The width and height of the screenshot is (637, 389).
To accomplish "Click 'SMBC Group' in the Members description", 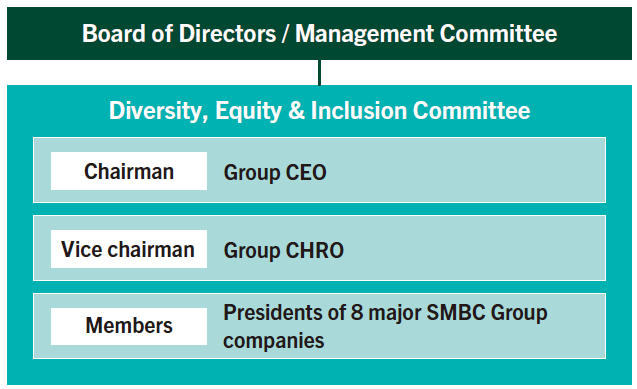I will [x=487, y=313].
